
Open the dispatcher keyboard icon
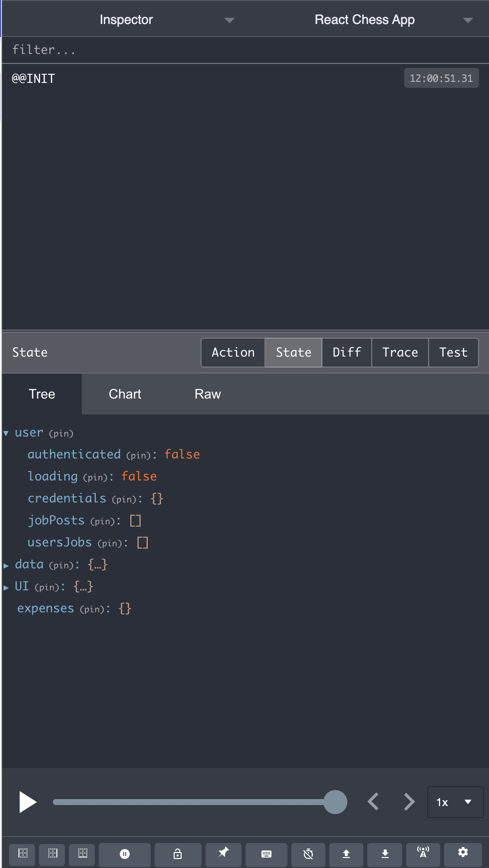pos(266,854)
